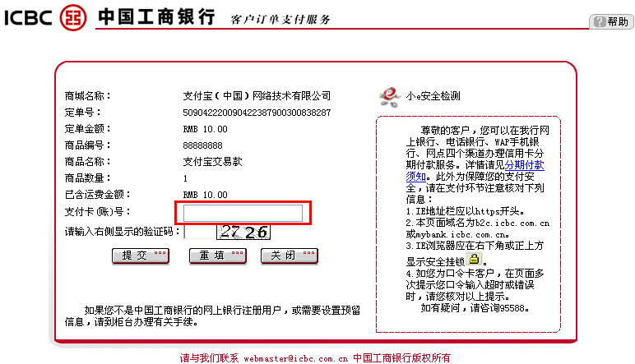This screenshot has width=635, height=364.
Task: Click the 如有疑问，请咨询95588 notice
Action: 475,308
